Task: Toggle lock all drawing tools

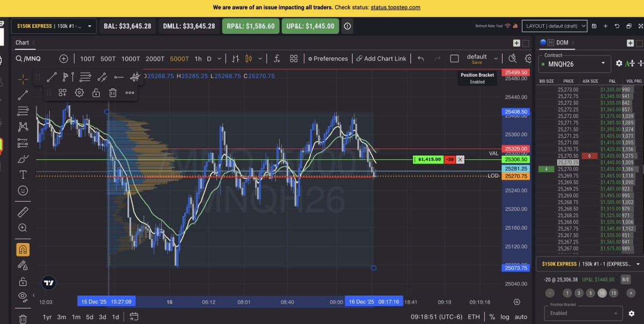Action: pos(23,281)
